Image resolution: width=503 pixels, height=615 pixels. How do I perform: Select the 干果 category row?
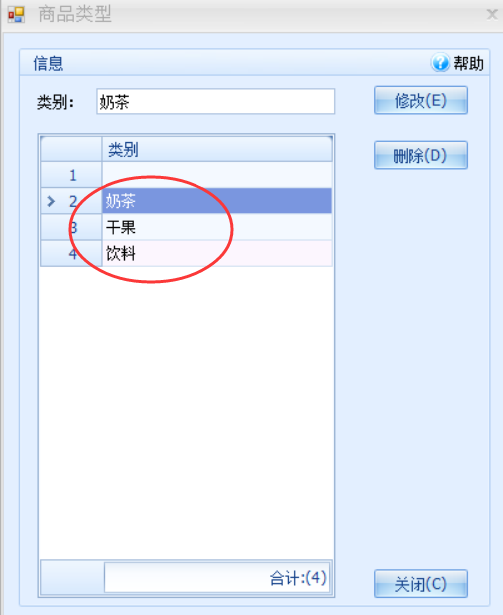tap(217, 227)
